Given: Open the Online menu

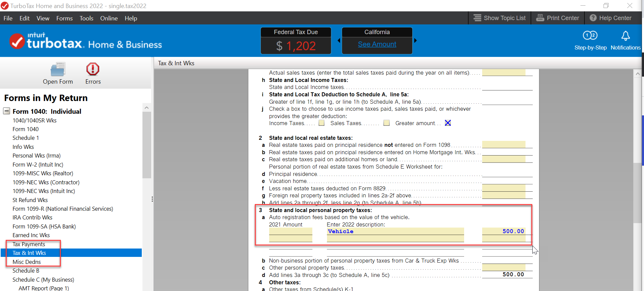Looking at the screenshot, I should tap(109, 18).
